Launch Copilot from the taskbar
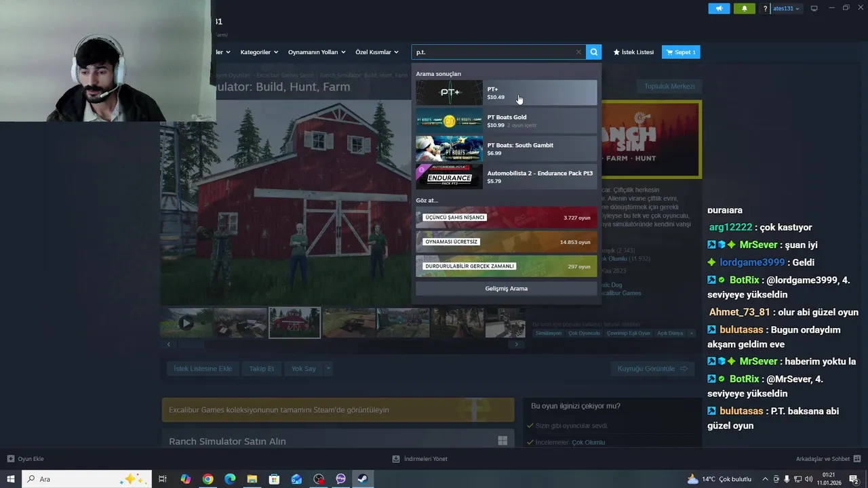Viewport: 868px width, 488px height. [186, 479]
